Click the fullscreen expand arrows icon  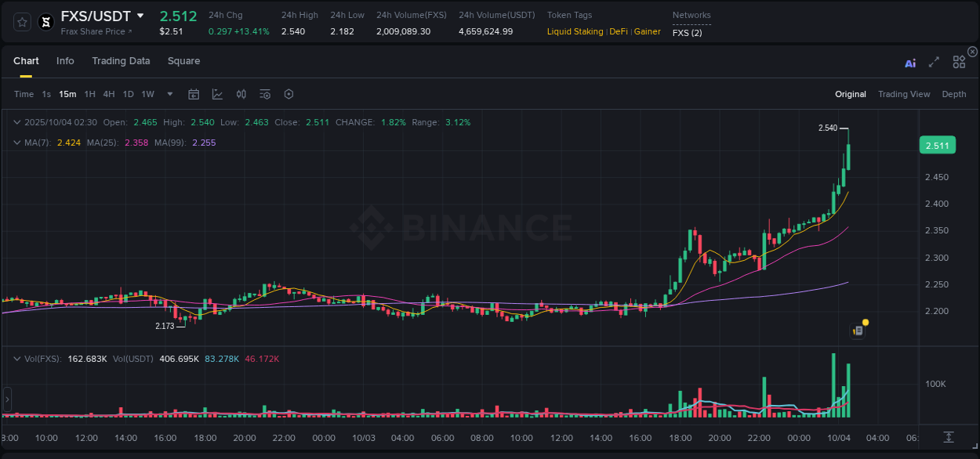(933, 63)
